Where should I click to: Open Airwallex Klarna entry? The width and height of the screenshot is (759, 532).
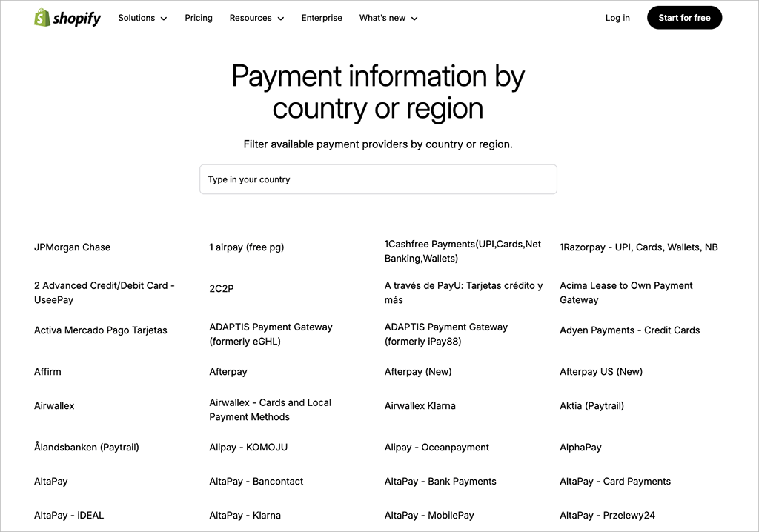pyautogui.click(x=420, y=406)
